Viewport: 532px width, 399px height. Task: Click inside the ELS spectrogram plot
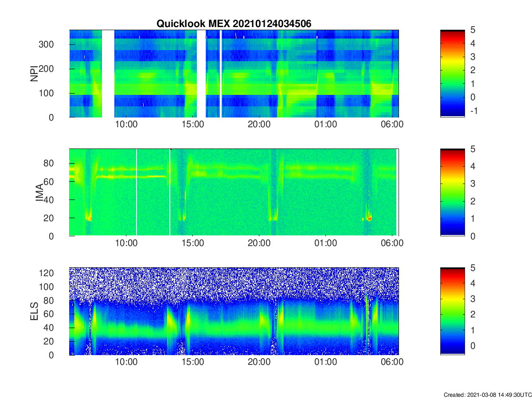pyautogui.click(x=234, y=311)
